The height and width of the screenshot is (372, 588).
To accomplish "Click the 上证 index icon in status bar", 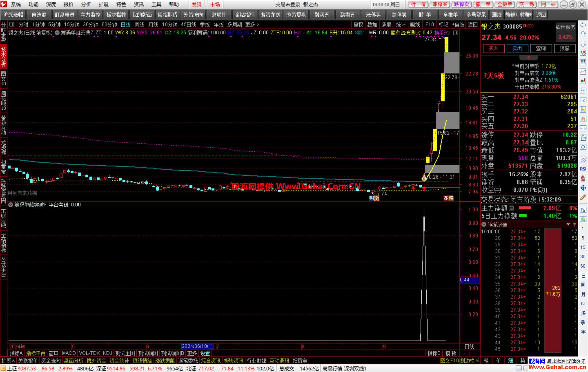I will point(3,368).
